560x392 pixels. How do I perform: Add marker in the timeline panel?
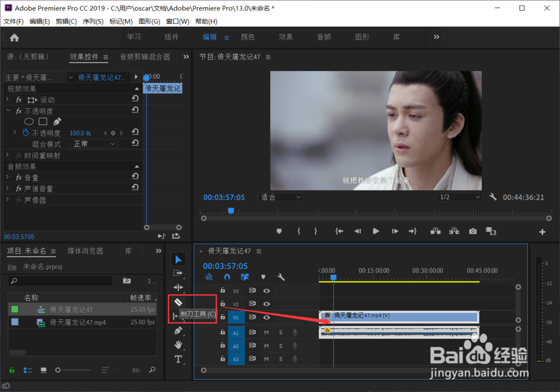click(263, 277)
